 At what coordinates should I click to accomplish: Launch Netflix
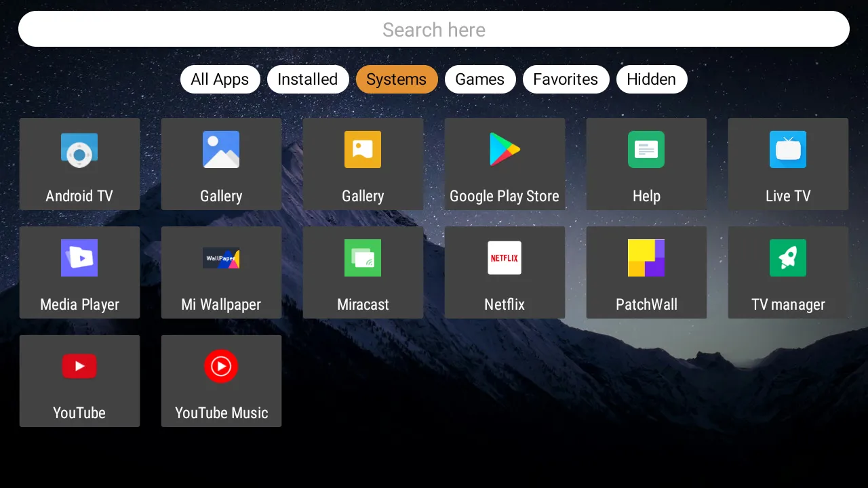[x=505, y=272]
